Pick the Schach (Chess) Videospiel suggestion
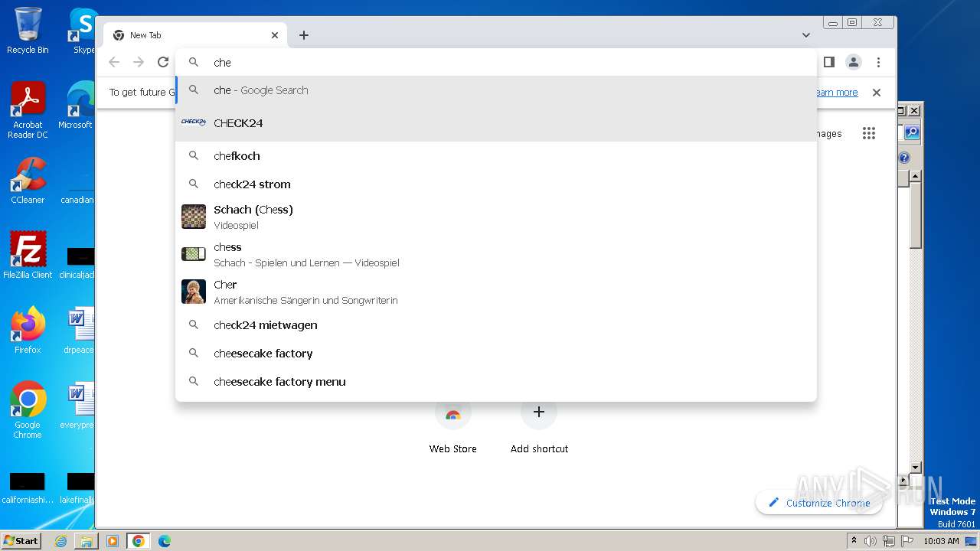The height and width of the screenshot is (551, 980). click(496, 217)
